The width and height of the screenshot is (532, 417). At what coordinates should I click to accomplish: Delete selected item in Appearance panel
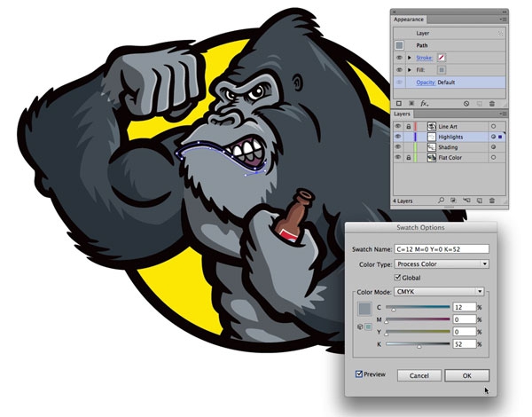[492, 104]
